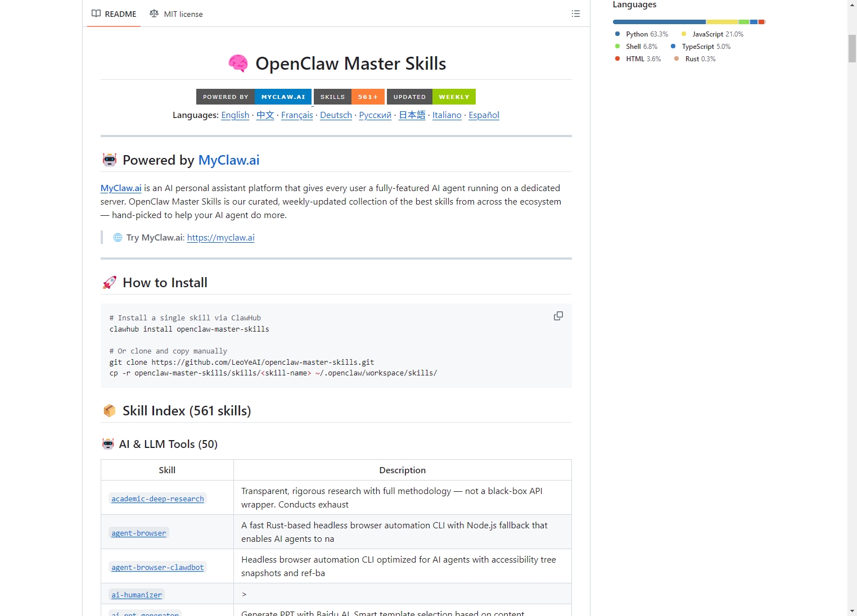Click the package emoji by Skill Index
This screenshot has height=616, width=857.
[x=110, y=411]
